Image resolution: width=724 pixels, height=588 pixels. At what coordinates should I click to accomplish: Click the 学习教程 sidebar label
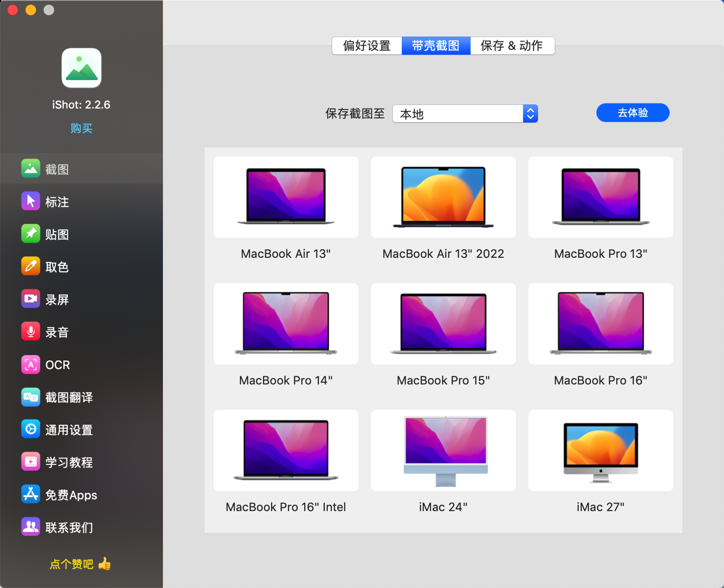tap(69, 462)
